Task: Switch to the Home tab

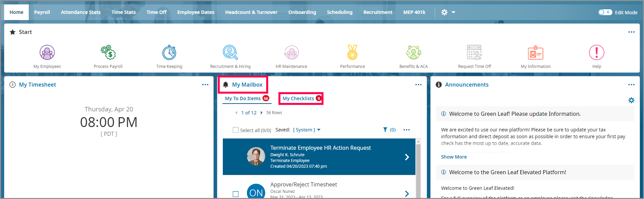Action: click(16, 12)
